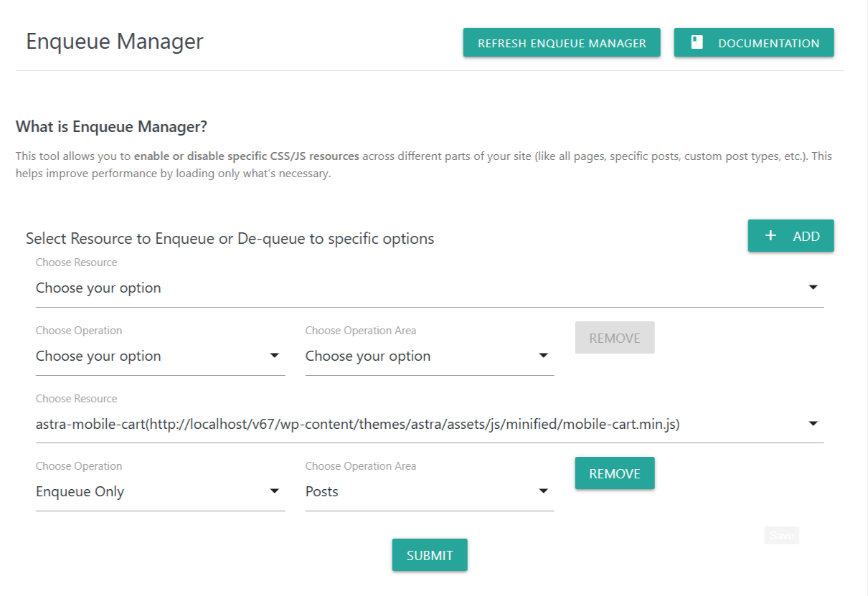Click the plus icon on ADD button
This screenshot has width=868, height=596.
pyautogui.click(x=770, y=236)
